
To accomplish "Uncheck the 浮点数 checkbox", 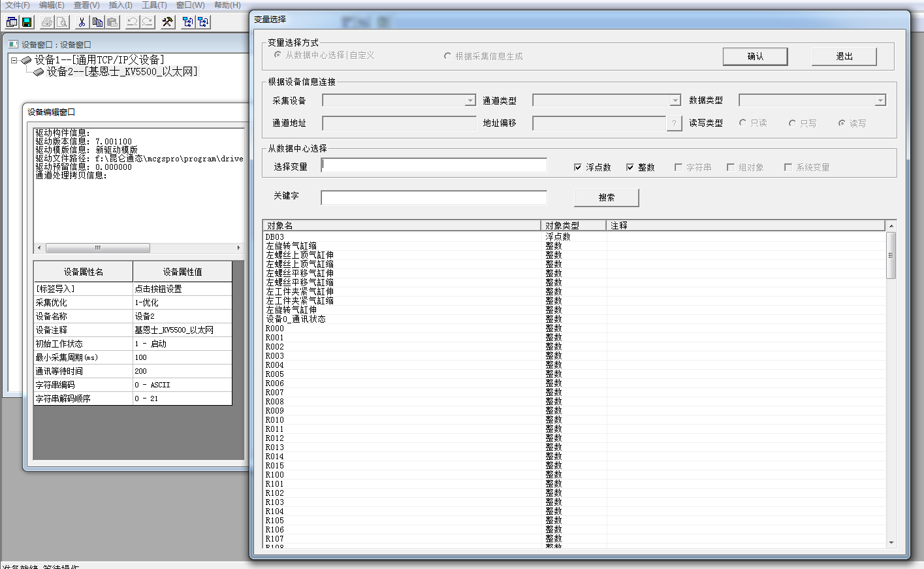I will (578, 167).
